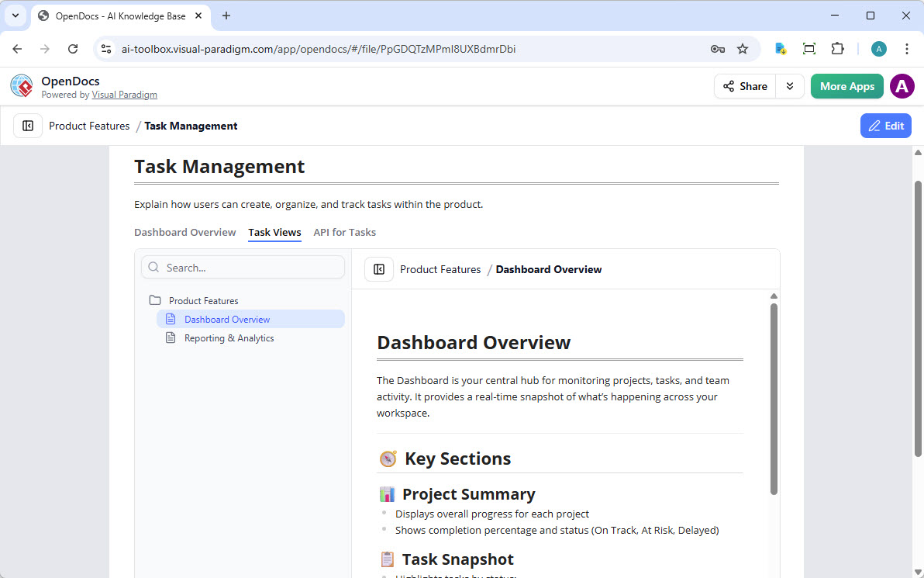
Task: Open the purple user avatar menu
Action: [902, 86]
